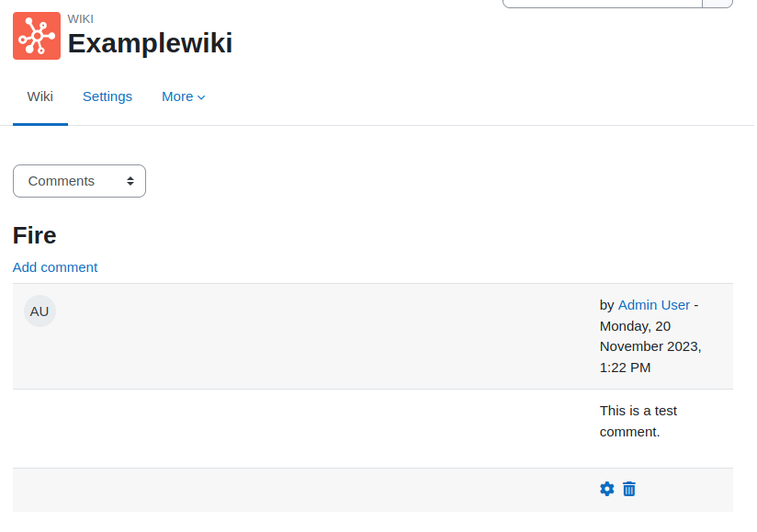The image size is (757, 532).
Task: Click the search button beside top field
Action: [717, 4]
